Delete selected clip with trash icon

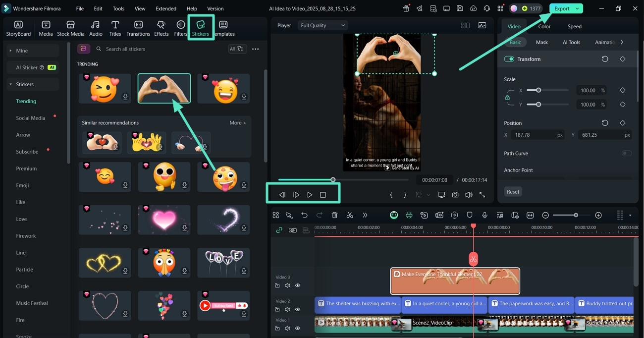334,215
